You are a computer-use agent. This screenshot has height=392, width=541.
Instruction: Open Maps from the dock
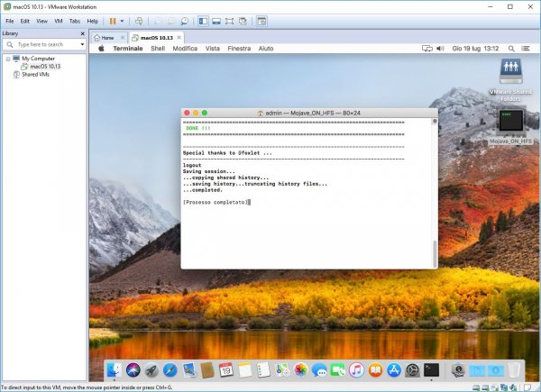(x=282, y=370)
